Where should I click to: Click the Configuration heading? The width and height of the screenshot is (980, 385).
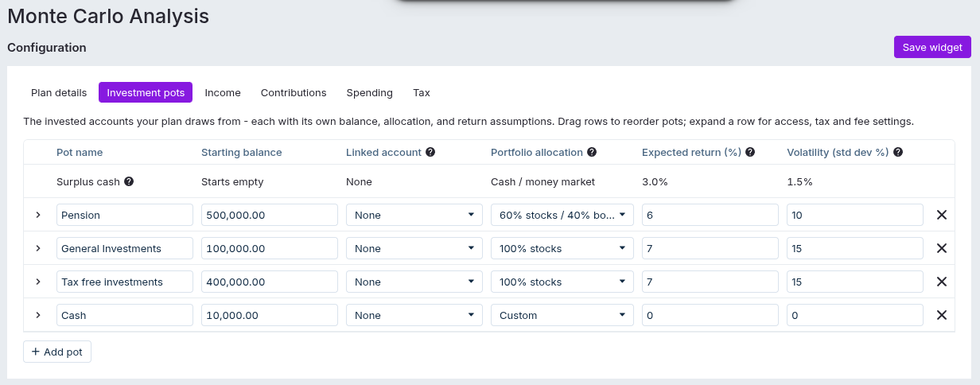click(x=47, y=48)
